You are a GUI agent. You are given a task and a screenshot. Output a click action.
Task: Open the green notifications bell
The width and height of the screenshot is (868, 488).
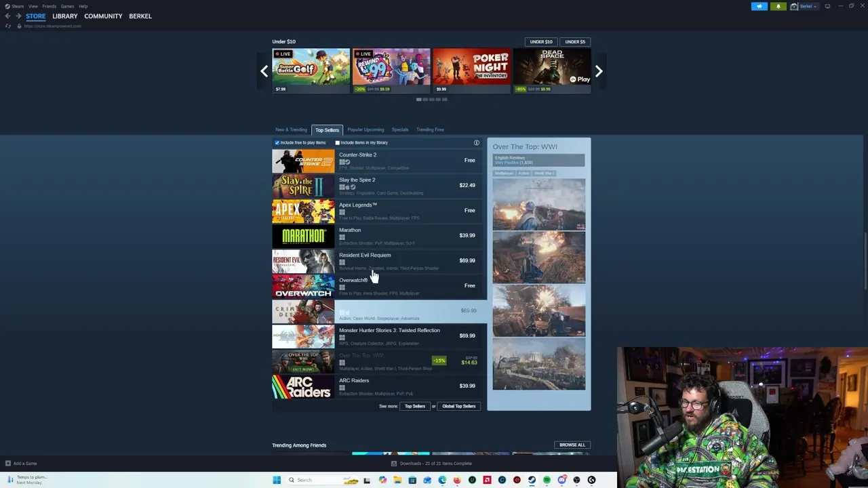tap(778, 6)
